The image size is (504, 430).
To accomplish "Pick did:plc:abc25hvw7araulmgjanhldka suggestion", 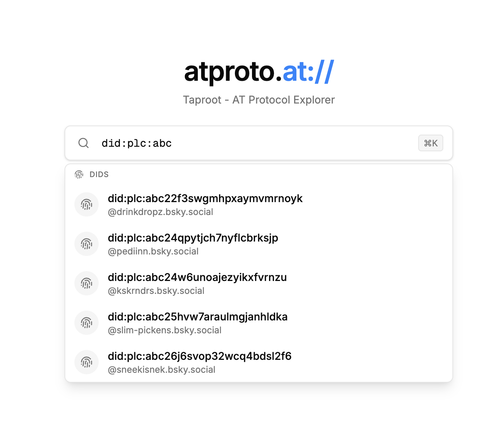I will click(197, 317).
